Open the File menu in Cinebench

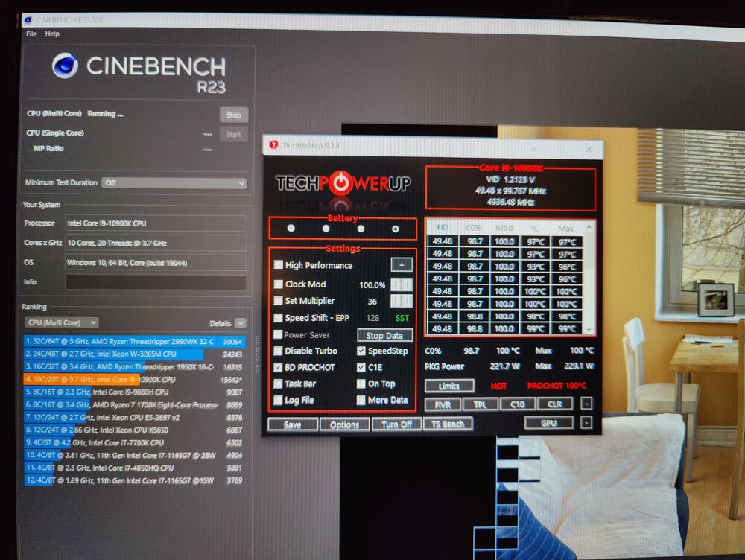(x=31, y=34)
